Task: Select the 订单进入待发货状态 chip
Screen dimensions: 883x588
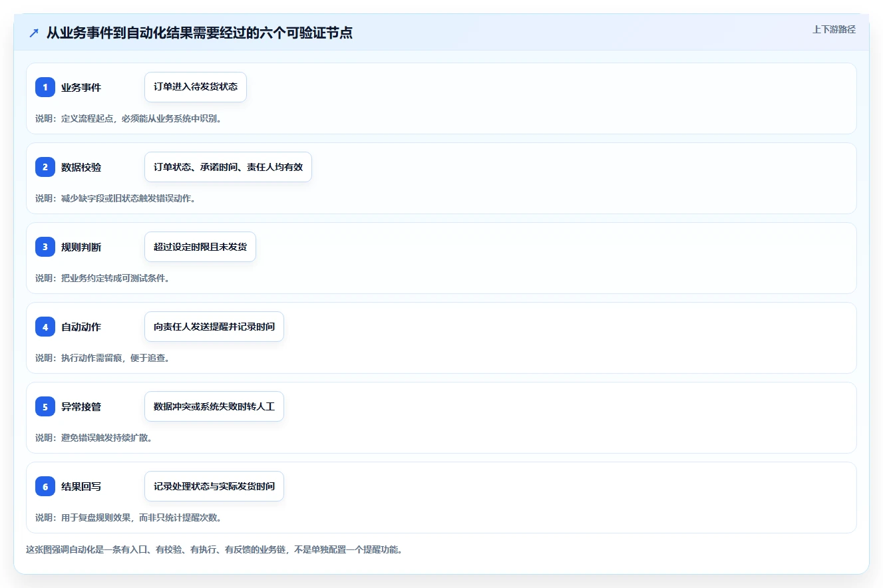Action: (x=196, y=87)
